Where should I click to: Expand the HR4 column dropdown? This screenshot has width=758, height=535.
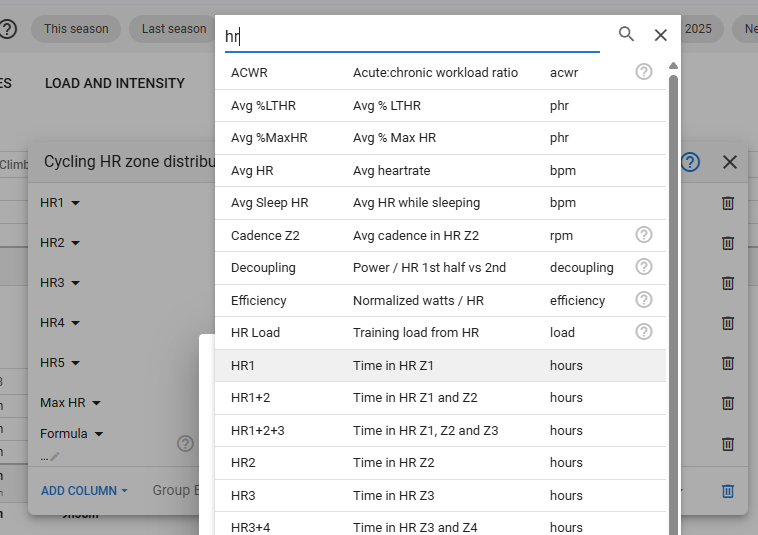coord(59,323)
